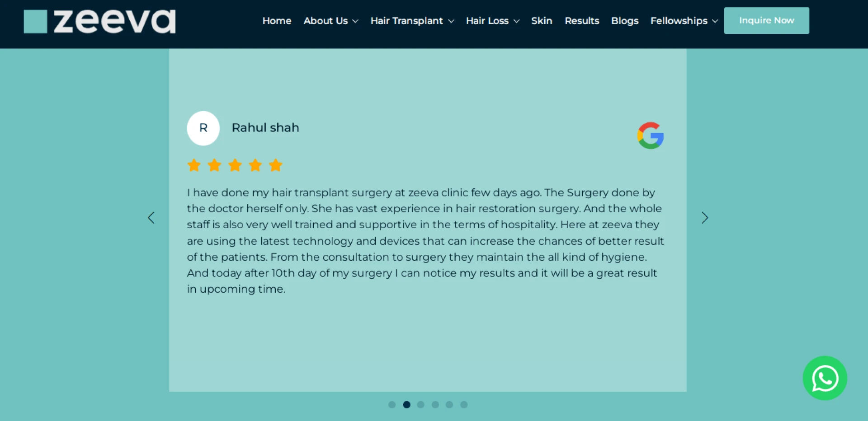Click the Inquire Now button
868x421 pixels.
click(766, 20)
